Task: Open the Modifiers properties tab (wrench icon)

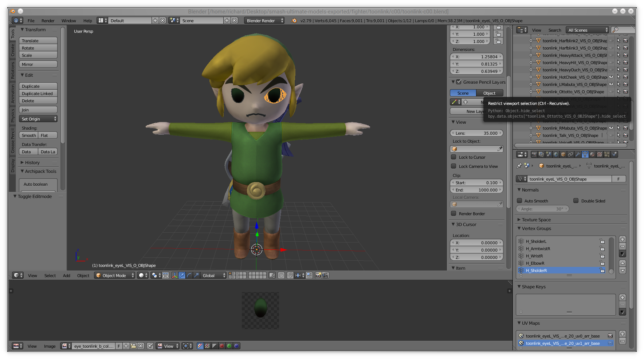Action: 578,154
